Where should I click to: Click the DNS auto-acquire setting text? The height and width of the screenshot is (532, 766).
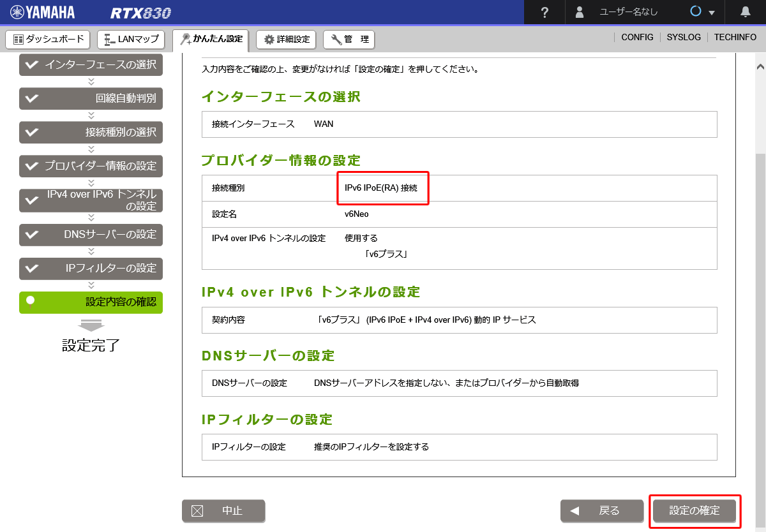pos(446,383)
